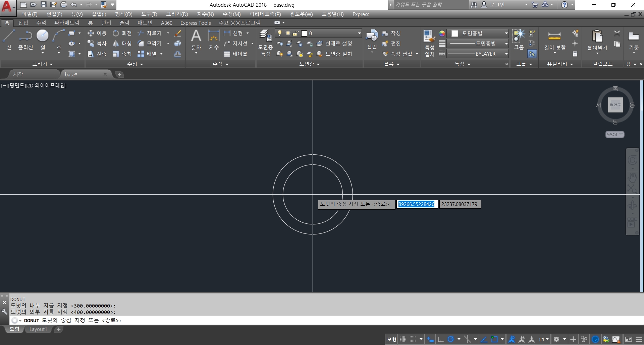Open the 치수(N) menu
The image size is (644, 345).
[205, 14]
